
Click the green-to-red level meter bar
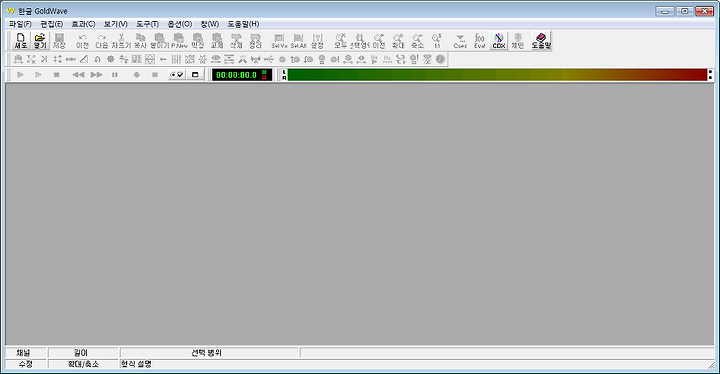click(497, 74)
